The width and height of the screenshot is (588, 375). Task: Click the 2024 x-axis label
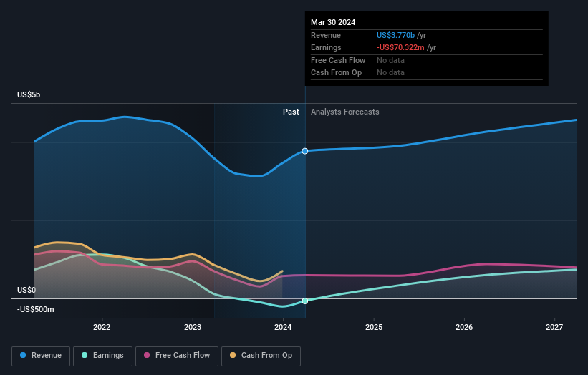click(283, 328)
